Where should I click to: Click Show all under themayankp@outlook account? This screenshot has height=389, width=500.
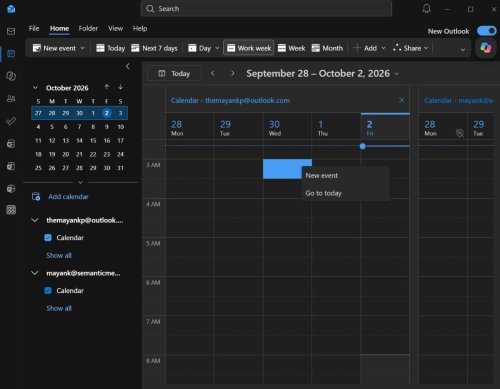59,255
